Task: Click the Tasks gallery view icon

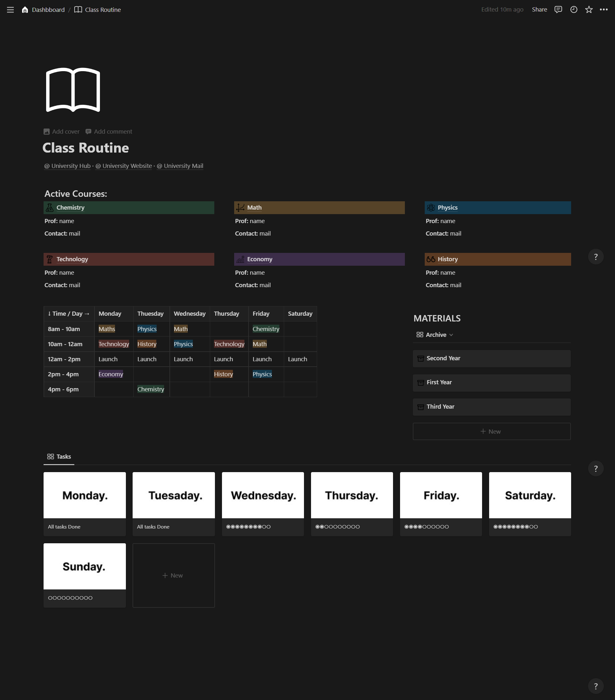Action: (50, 456)
